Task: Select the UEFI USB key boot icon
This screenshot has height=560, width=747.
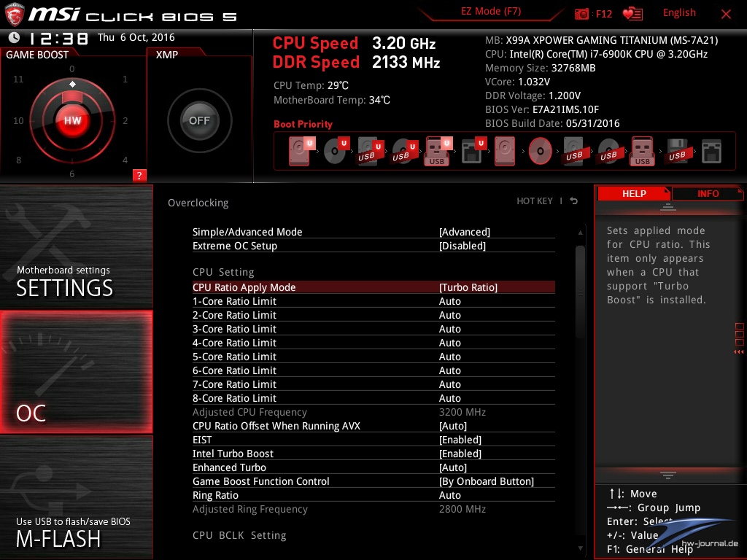Action: pos(438,152)
